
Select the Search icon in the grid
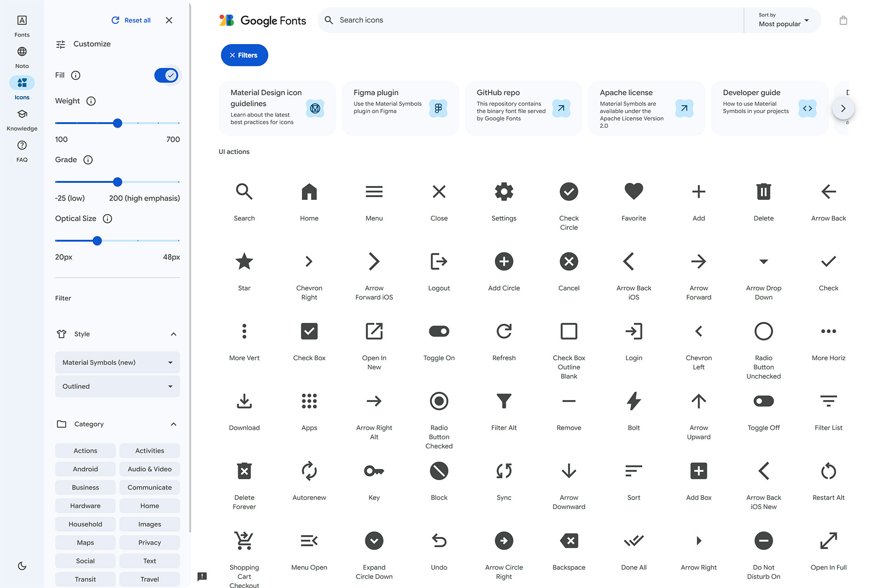tap(244, 192)
